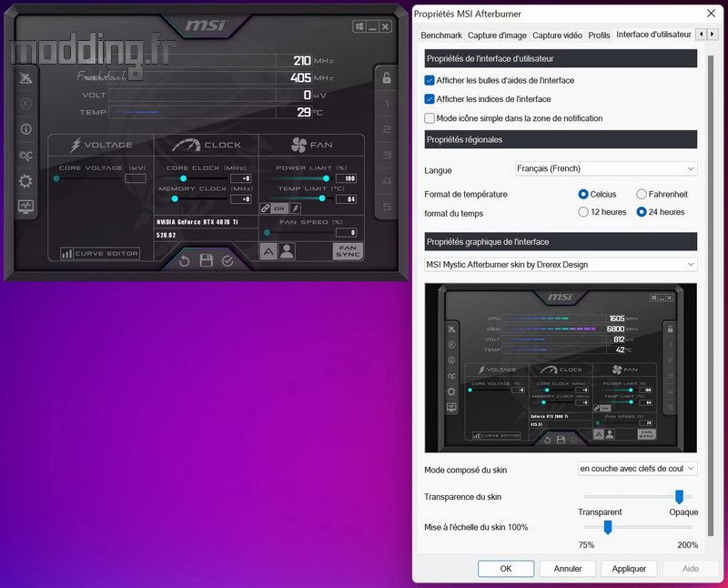Click the OK button
The width and height of the screenshot is (728, 588).
(x=506, y=569)
